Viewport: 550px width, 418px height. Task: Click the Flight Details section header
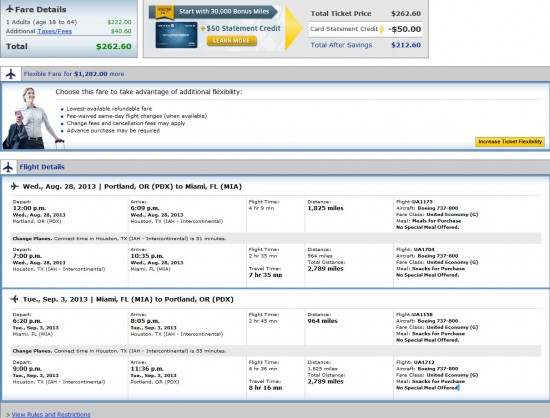(x=42, y=167)
